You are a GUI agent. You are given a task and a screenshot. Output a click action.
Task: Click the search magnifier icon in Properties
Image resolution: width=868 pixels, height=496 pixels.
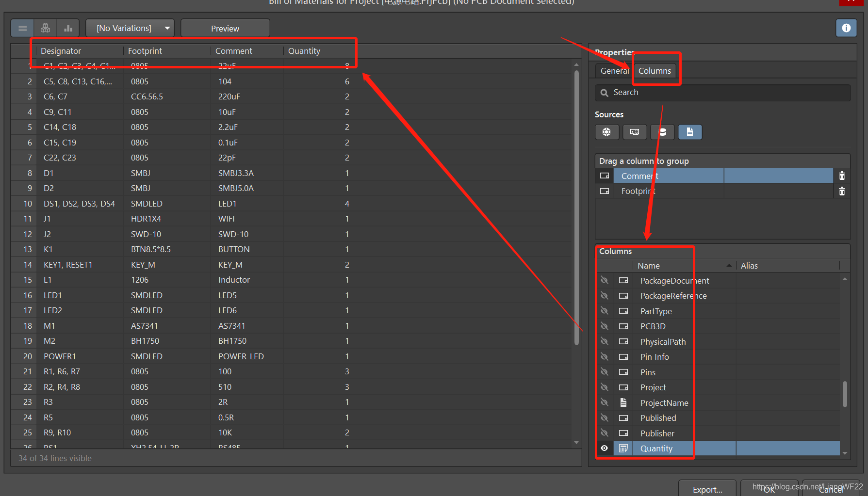(604, 93)
